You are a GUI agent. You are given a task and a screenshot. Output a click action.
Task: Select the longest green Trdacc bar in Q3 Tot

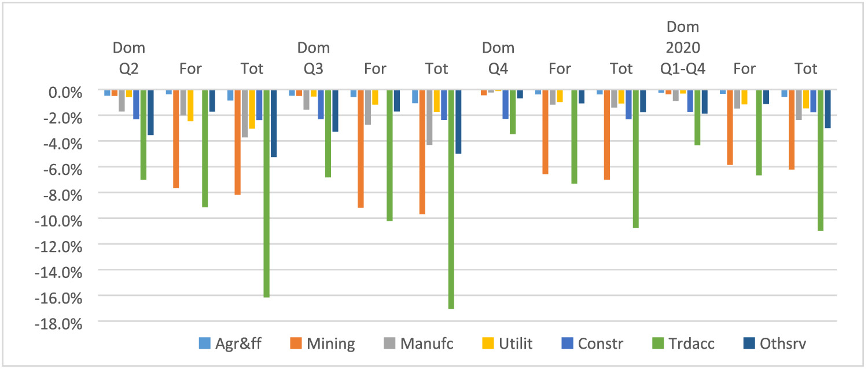tap(451, 199)
